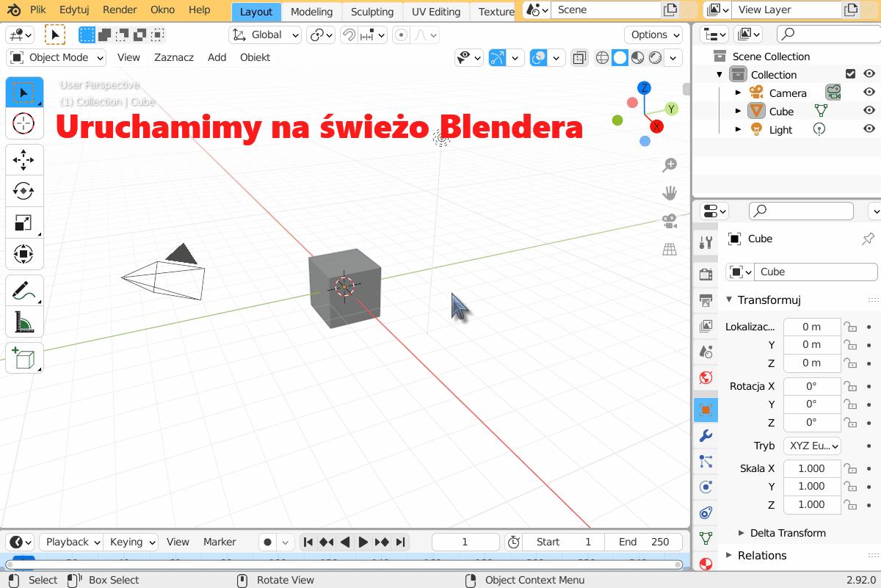Click the pan view hand icon
Viewport: 881px width, 588px height.
pos(669,193)
